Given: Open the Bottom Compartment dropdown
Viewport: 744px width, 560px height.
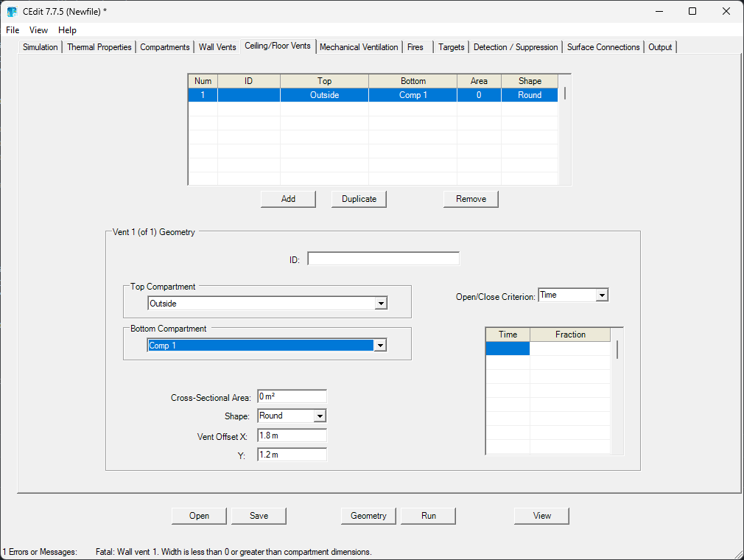Looking at the screenshot, I should (x=380, y=346).
